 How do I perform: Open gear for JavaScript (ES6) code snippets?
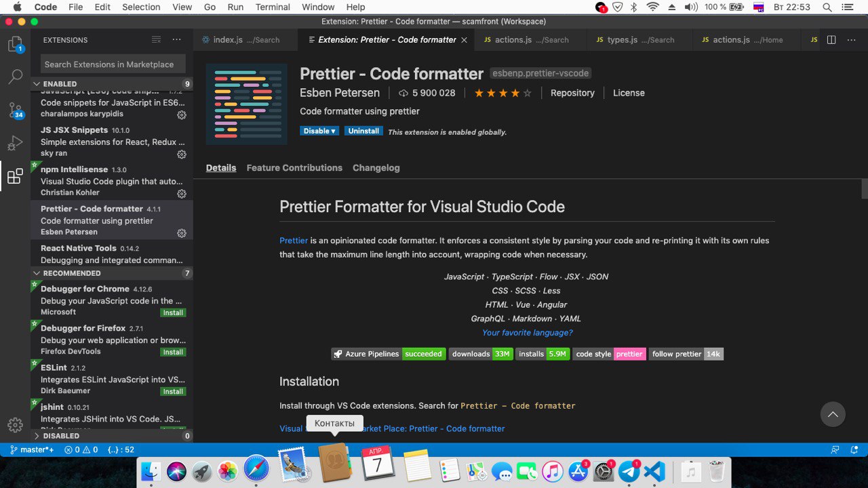click(182, 115)
